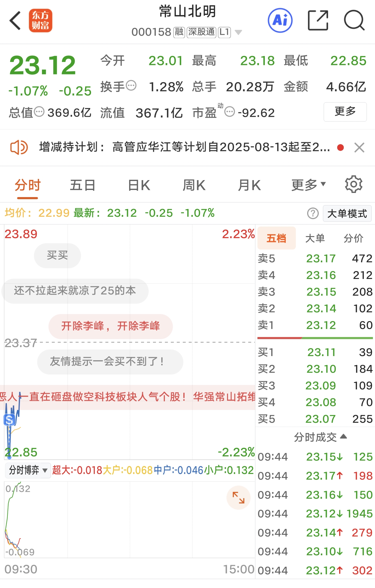Open the 分时博弈 indicator dropdown
Viewport: 375px width, 588px height.
[28, 470]
